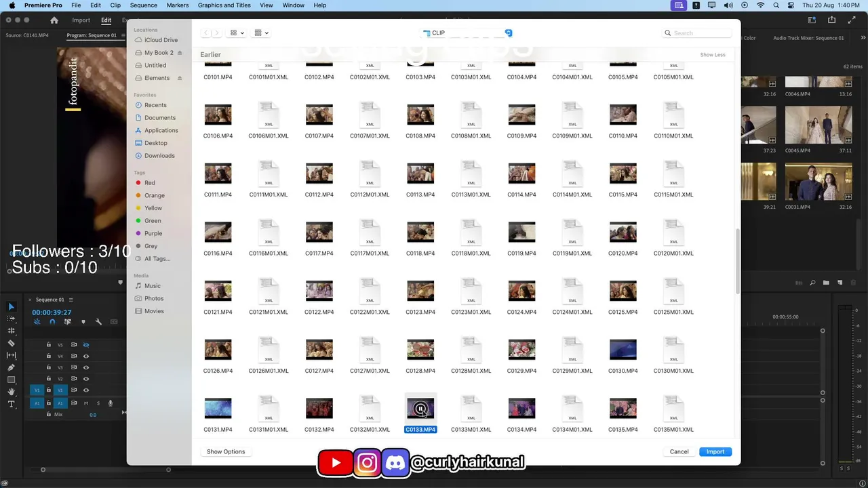Viewport: 868px width, 488px height.
Task: Open timeline display settings wrench
Action: 98,322
